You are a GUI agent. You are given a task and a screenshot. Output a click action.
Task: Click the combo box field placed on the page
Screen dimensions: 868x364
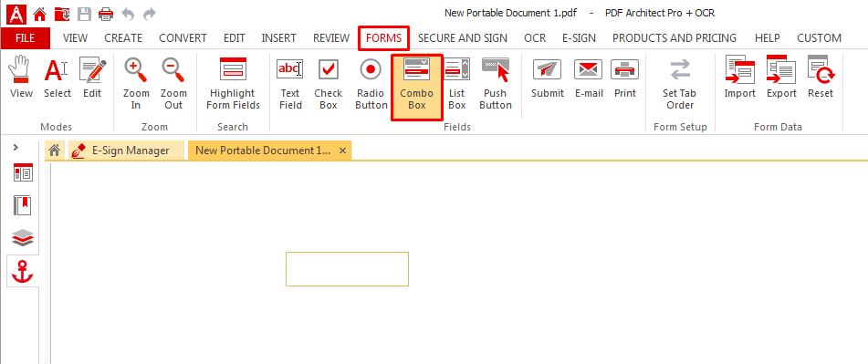tap(347, 269)
